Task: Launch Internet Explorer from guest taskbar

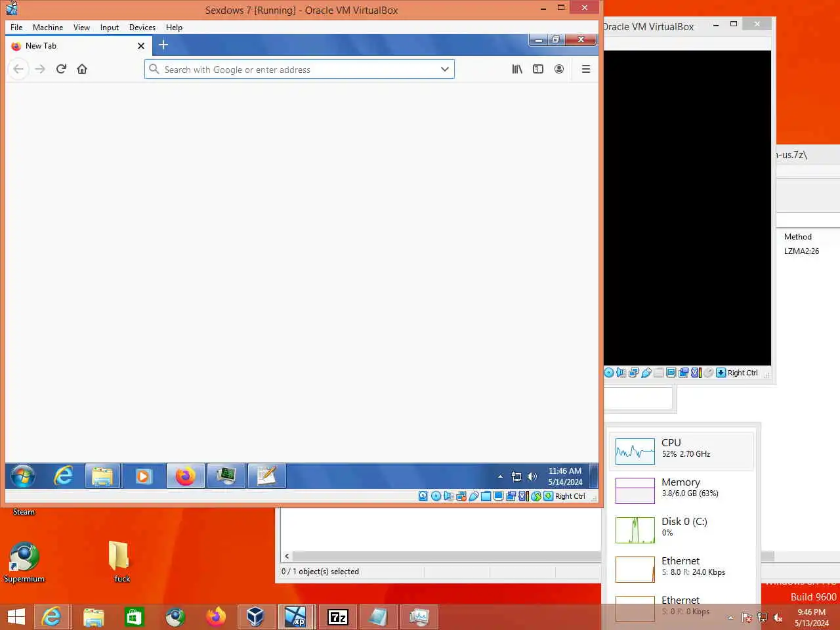Action: (63, 476)
